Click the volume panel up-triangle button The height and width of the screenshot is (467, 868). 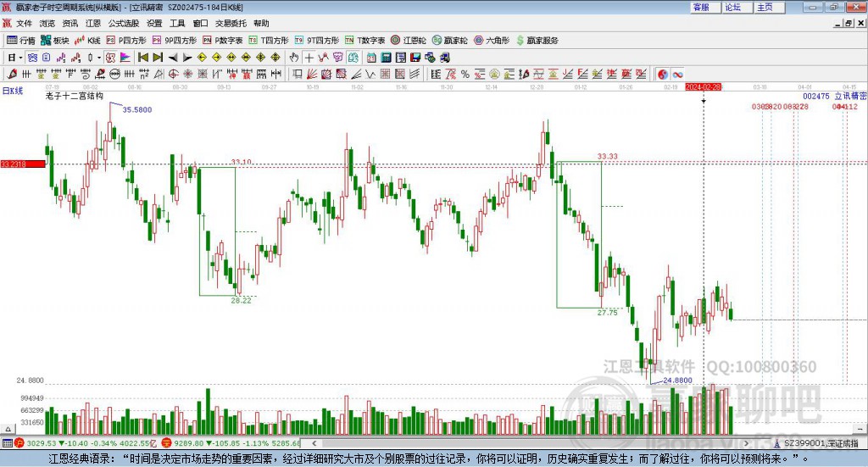[x=8, y=429]
